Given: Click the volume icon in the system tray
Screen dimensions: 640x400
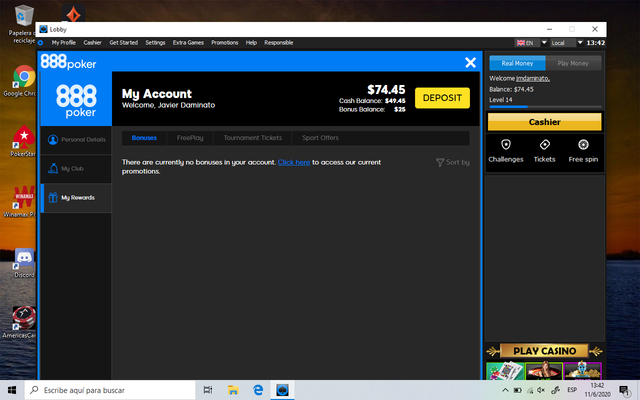Looking at the screenshot, I should coord(541,390).
